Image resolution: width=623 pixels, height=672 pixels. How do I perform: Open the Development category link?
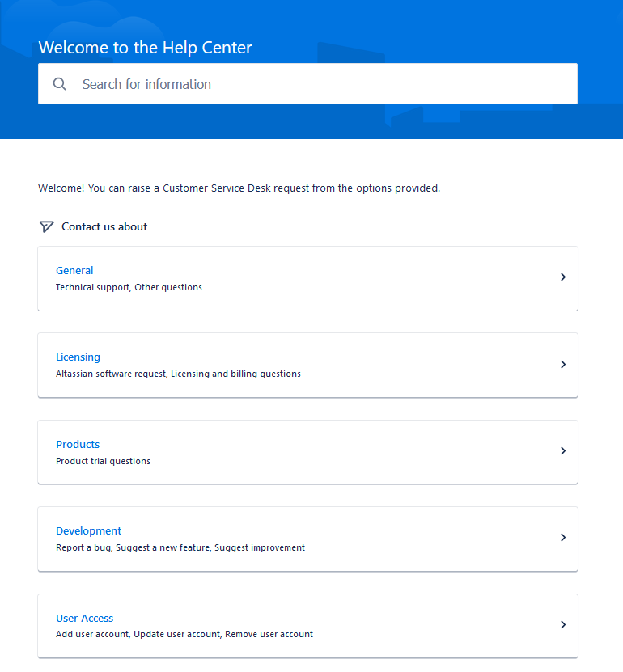tap(89, 531)
